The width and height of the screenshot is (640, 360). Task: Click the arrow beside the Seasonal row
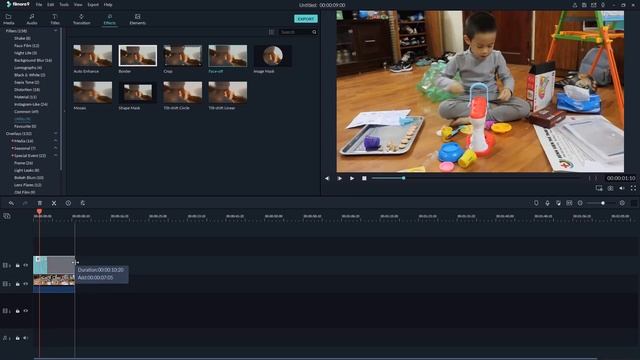[x=56, y=148]
